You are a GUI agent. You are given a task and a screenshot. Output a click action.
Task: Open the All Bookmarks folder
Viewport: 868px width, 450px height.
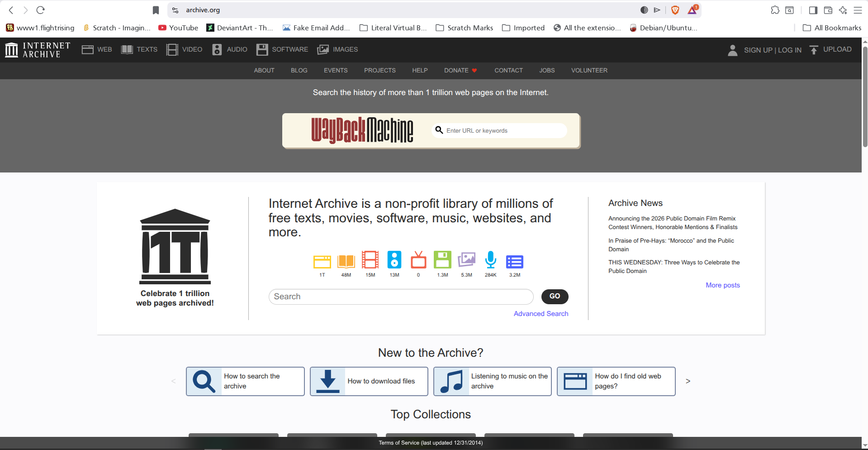[832, 28]
